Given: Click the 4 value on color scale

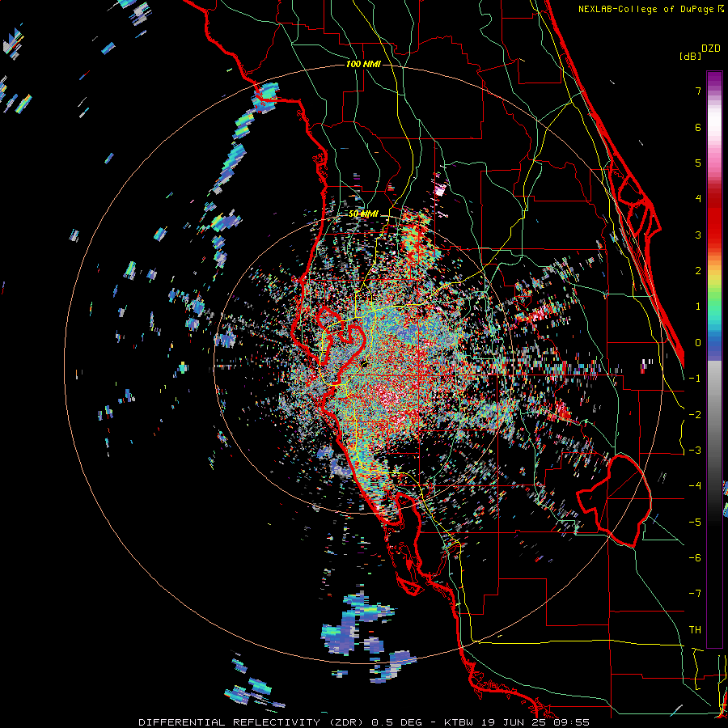Looking at the screenshot, I should 698,199.
